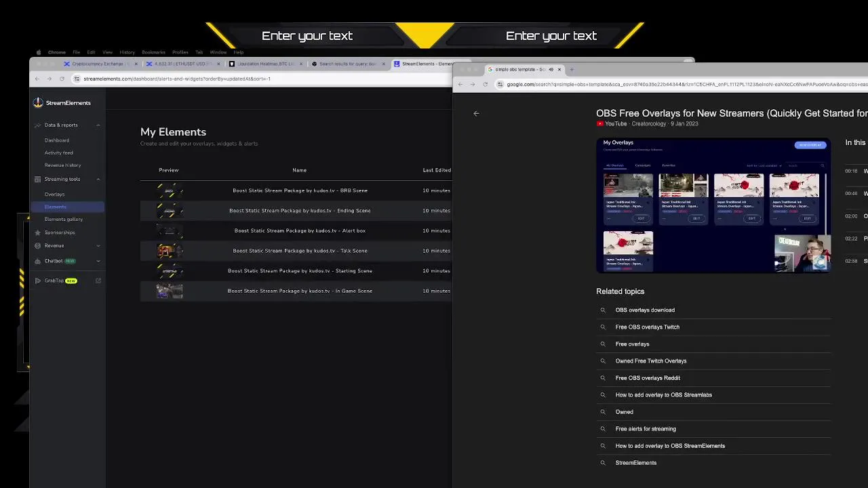Search related topic Free OBS overlays Twitch

[x=647, y=327]
